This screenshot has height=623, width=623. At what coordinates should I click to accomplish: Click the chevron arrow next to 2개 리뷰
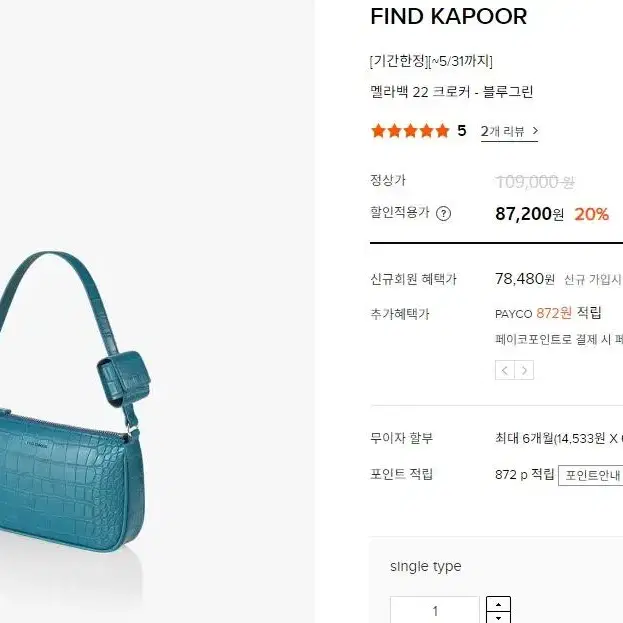click(535, 130)
